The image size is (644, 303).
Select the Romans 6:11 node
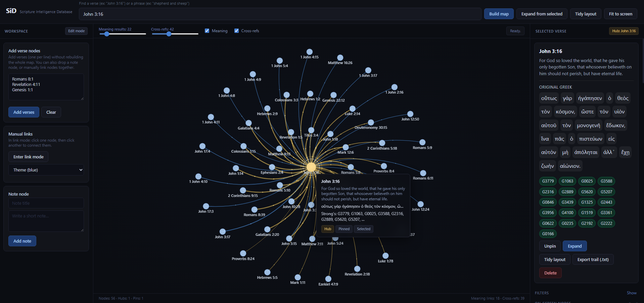click(423, 173)
